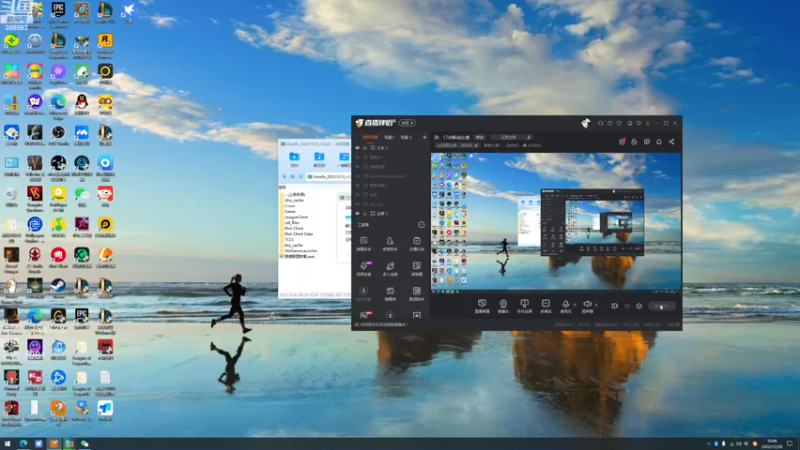Click first blue folder toolbar icon in Explorer
The height and width of the screenshot is (450, 800).
coord(294,159)
